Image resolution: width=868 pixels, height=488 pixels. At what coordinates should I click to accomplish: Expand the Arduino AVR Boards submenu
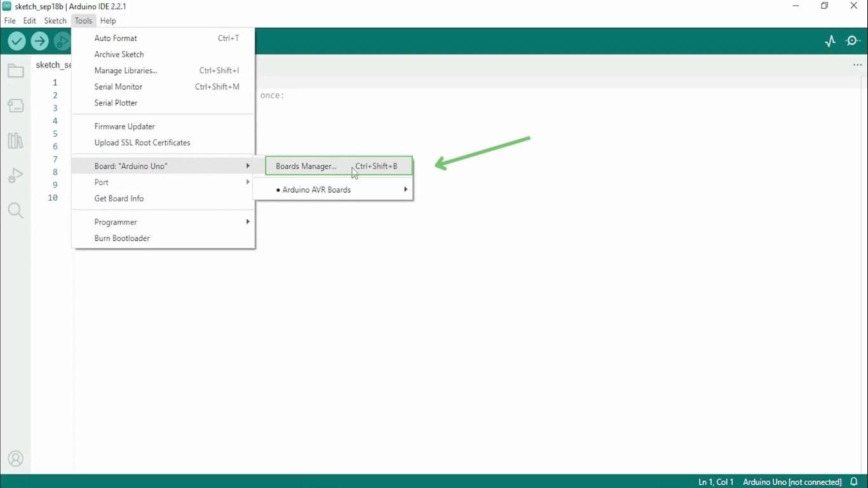(x=316, y=189)
